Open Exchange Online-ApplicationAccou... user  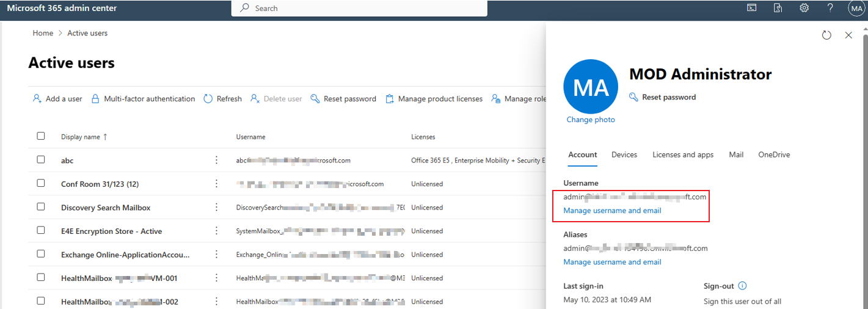[x=125, y=255]
